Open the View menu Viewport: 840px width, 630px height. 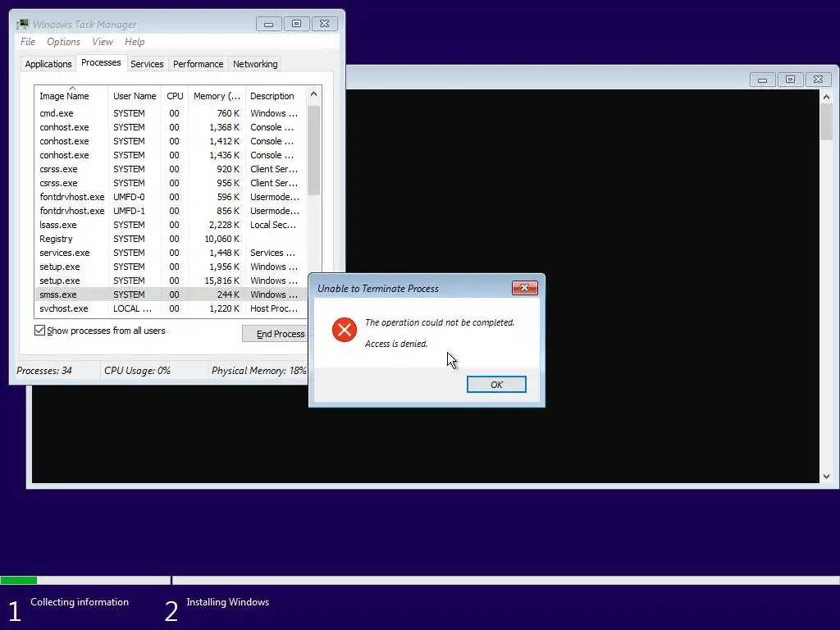[x=102, y=42]
